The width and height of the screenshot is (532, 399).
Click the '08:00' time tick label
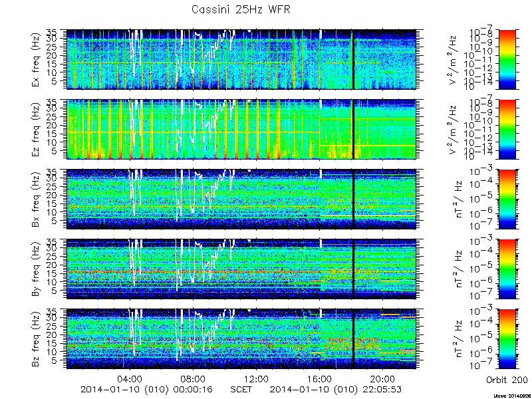[193, 378]
